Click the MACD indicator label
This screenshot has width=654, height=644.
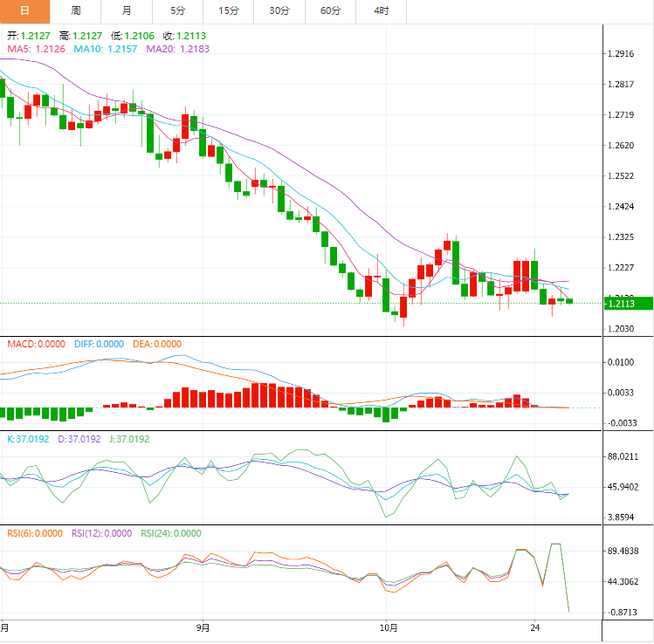[x=36, y=344]
